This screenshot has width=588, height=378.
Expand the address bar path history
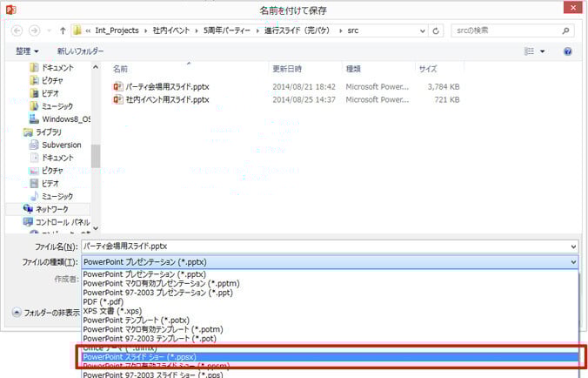pos(422,30)
